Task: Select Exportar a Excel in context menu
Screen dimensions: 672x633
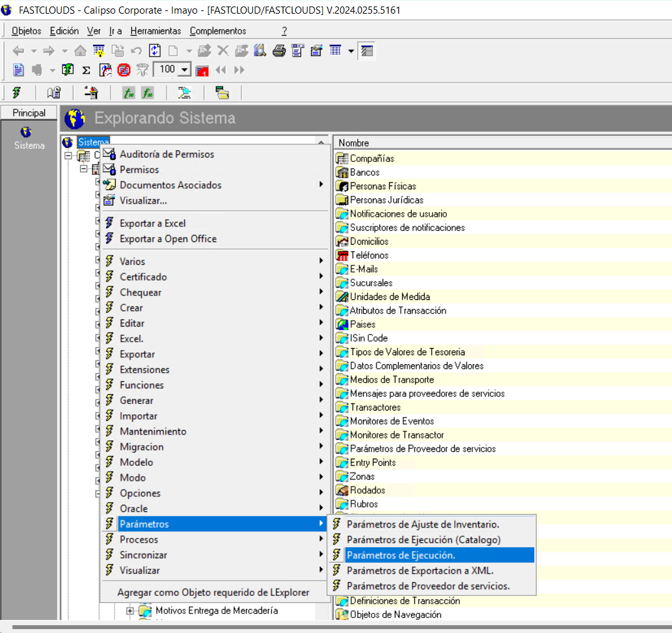Action: coord(215,223)
